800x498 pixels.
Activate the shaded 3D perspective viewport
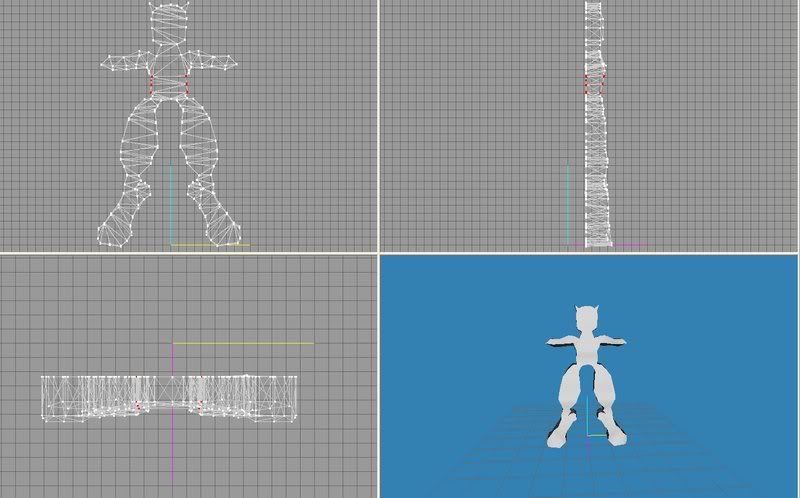(x=590, y=377)
